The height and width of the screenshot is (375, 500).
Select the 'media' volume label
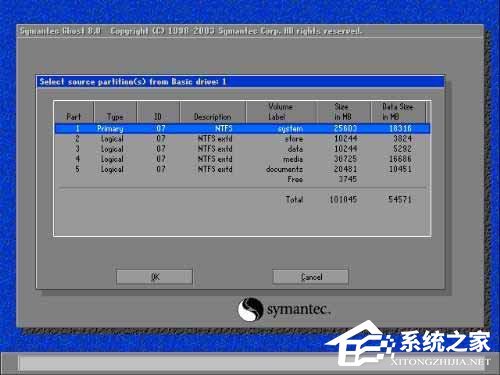[293, 159]
